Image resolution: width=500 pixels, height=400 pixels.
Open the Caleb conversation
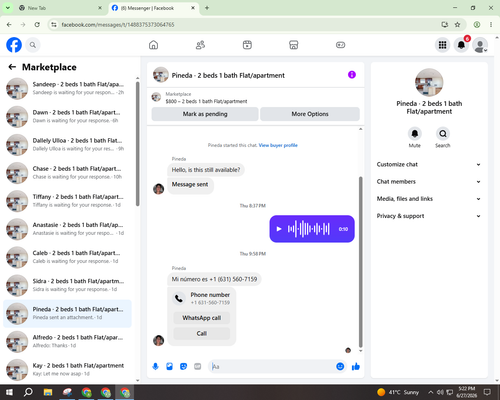tap(67, 257)
